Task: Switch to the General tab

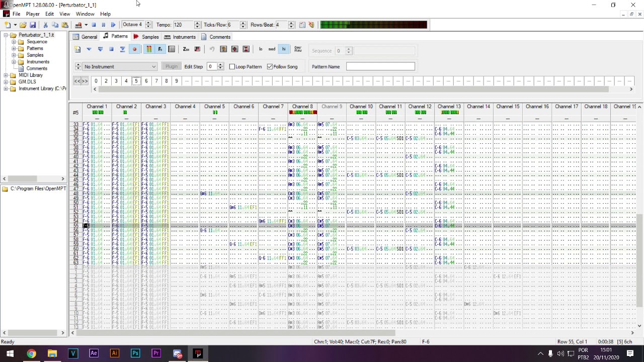Action: click(85, 37)
